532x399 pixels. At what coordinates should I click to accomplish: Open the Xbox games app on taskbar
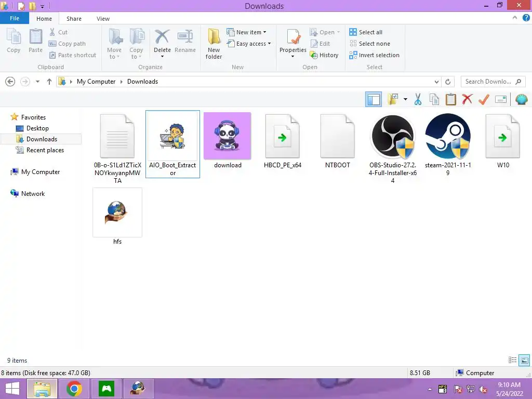point(106,389)
